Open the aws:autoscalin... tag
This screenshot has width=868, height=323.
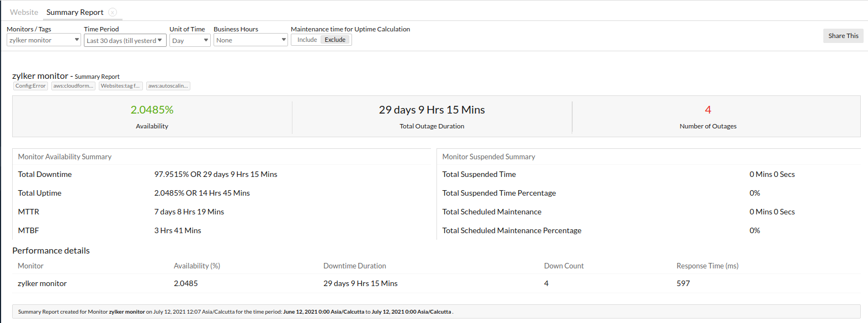point(168,86)
